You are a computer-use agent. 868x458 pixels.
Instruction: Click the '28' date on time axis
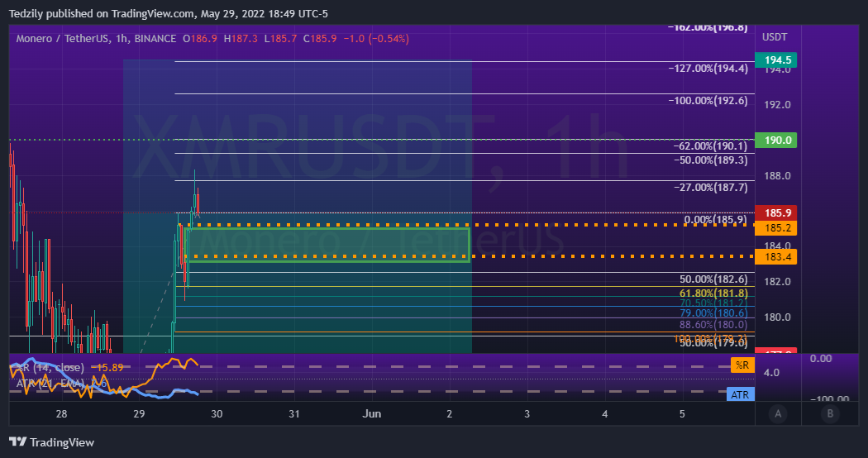click(x=61, y=413)
